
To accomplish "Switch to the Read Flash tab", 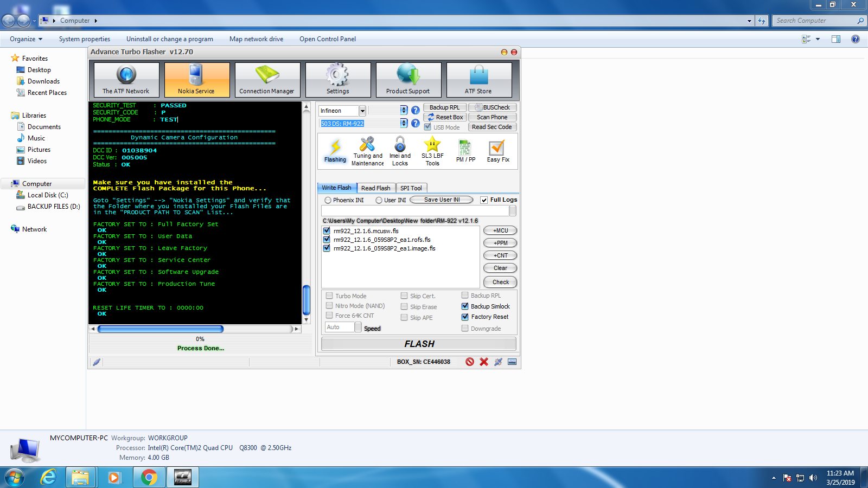I will click(x=375, y=188).
